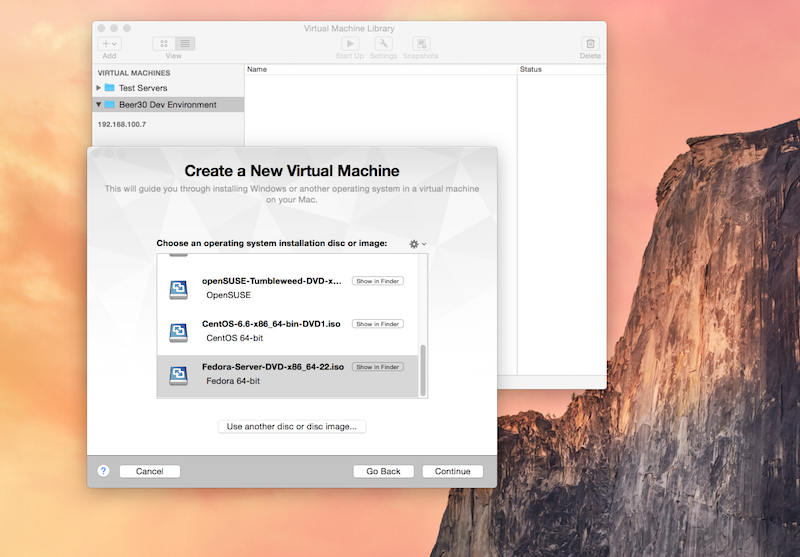Select the openSUSE-Tumbleweed disc image icon
Image resolution: width=800 pixels, height=557 pixels.
(x=179, y=289)
